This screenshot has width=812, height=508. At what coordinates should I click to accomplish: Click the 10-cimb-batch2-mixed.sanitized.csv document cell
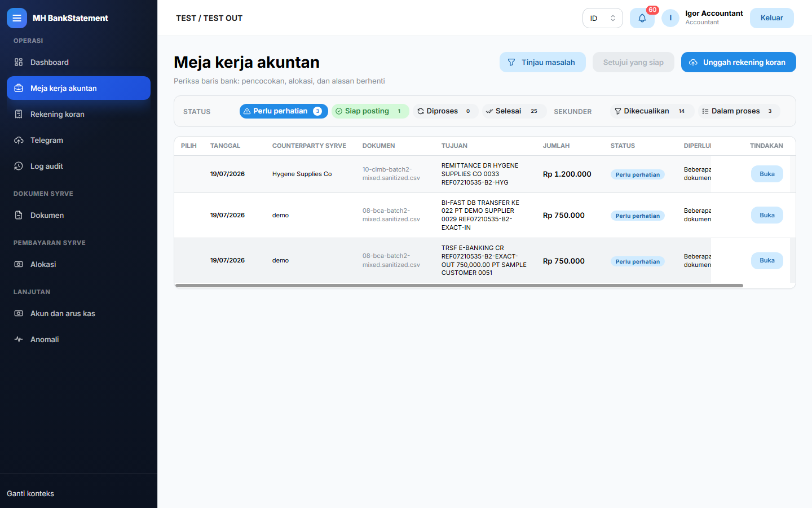click(x=391, y=174)
